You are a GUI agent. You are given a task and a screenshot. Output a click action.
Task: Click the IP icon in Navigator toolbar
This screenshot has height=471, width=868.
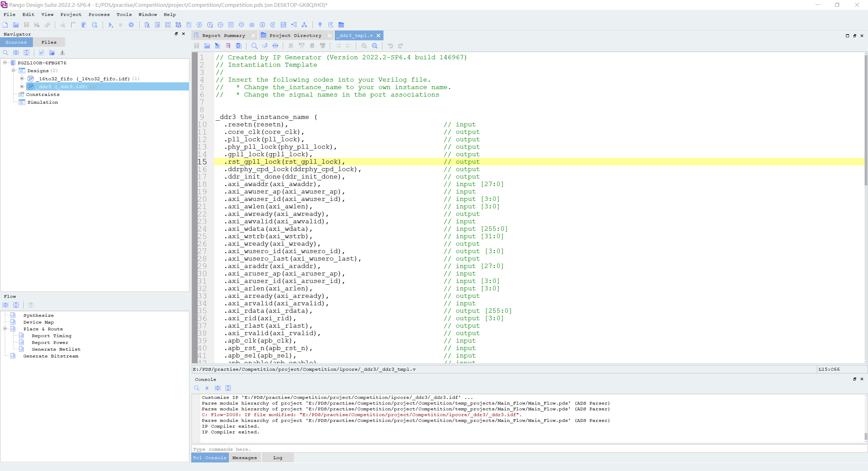click(x=41, y=53)
